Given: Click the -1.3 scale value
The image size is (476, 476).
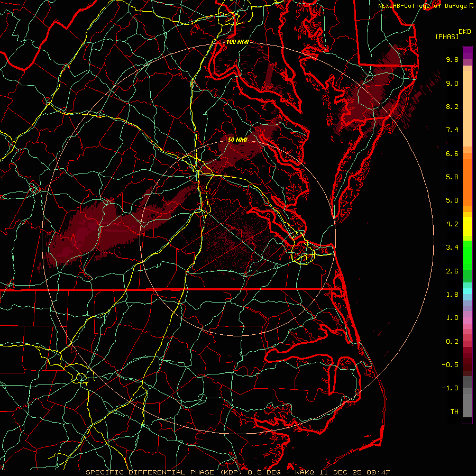Looking at the screenshot, I should point(450,388).
